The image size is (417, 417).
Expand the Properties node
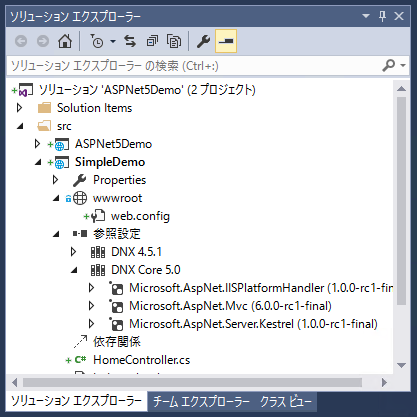tap(55, 180)
